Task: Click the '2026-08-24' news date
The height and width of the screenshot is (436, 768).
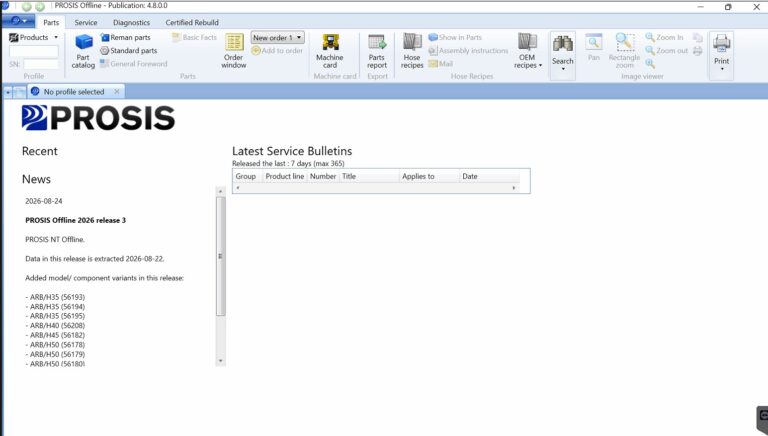Action: click(x=44, y=201)
